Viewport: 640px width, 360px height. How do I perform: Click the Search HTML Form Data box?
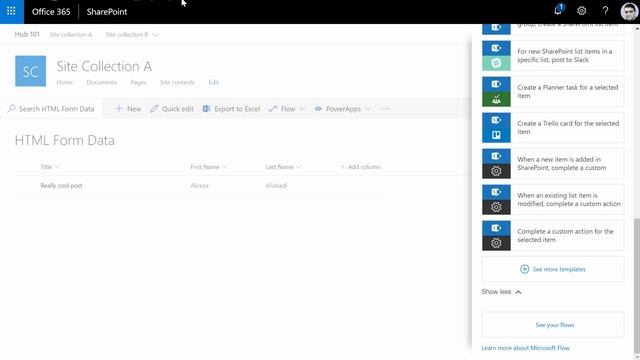coord(51,109)
